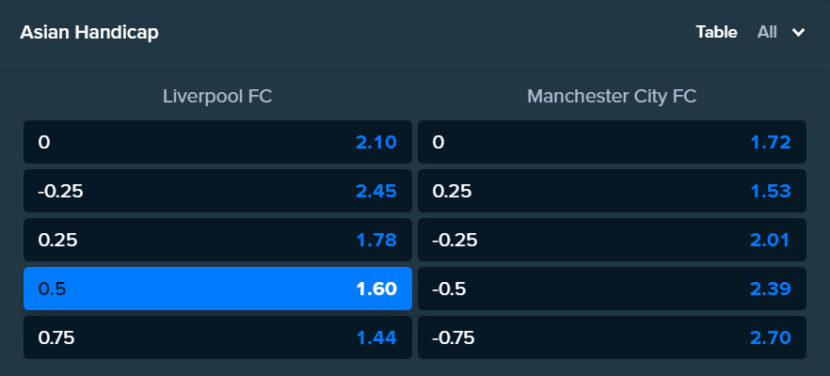Click the 1.44 odds value
Screen dimensions: 830x376
point(376,337)
